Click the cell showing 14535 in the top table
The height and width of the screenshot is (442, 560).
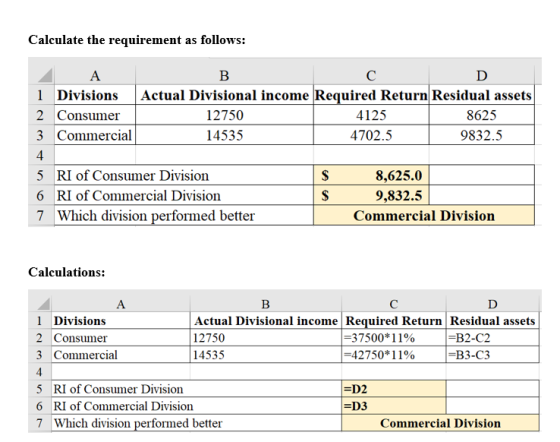pos(224,135)
